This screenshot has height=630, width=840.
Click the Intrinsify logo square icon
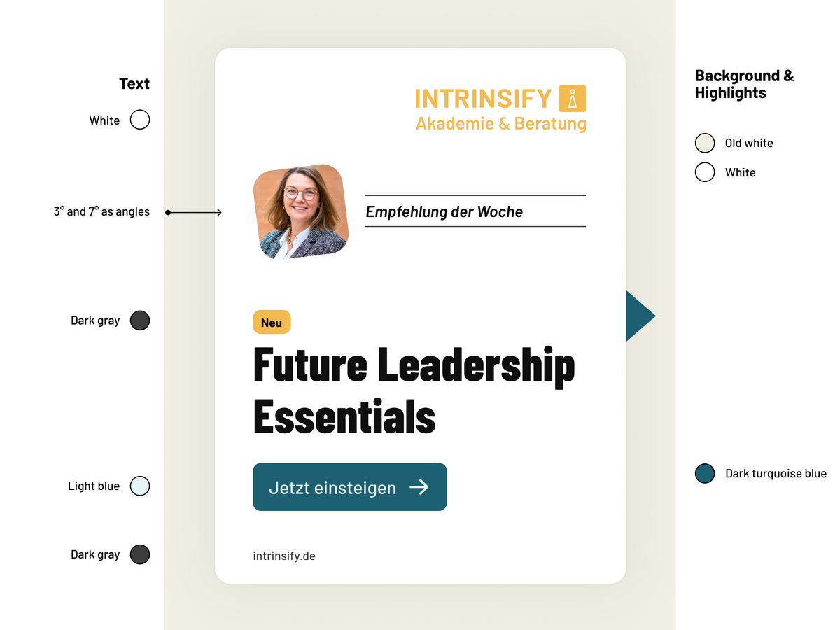573,99
